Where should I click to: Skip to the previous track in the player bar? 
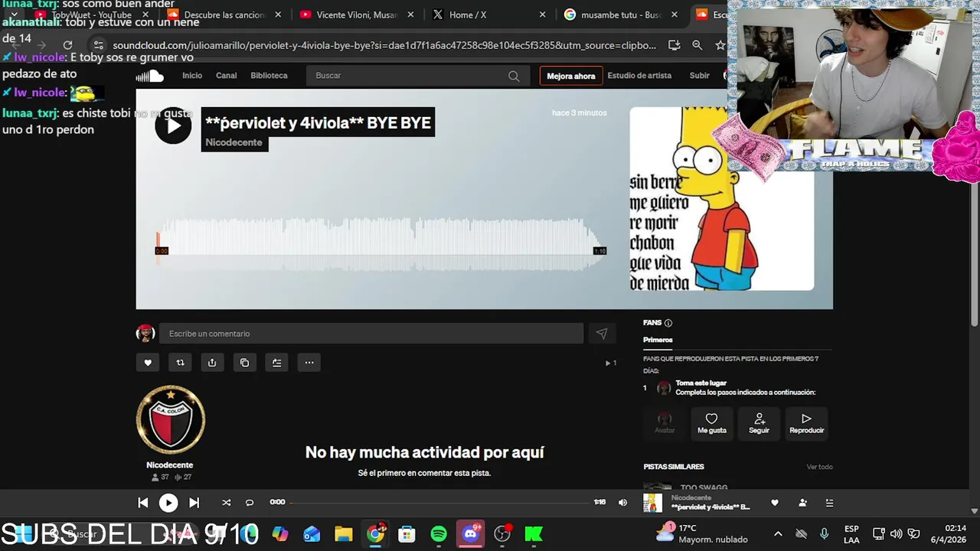(142, 503)
